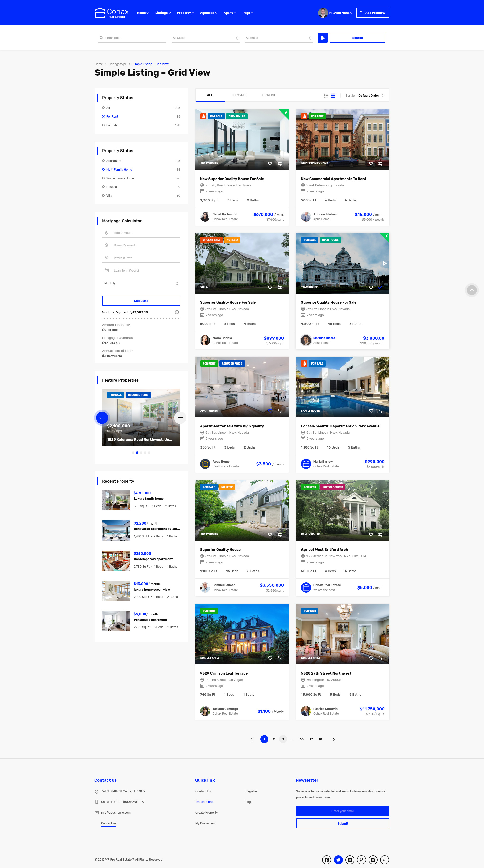Open the All Cities dropdown
Image resolution: width=484 pixels, height=868 pixels.
coord(205,38)
